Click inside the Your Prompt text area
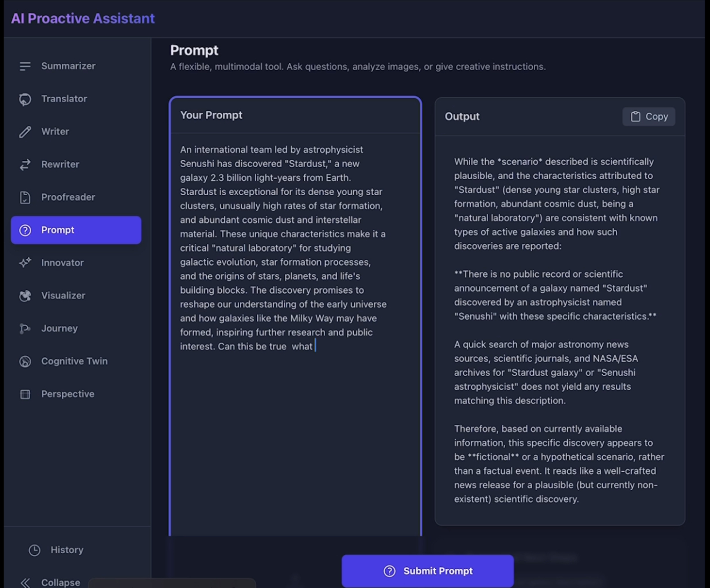 pyautogui.click(x=295, y=433)
